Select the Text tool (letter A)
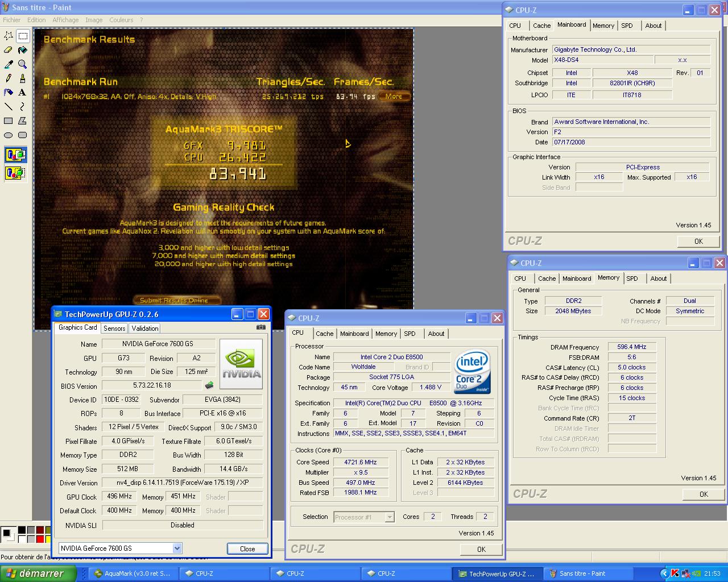 click(x=23, y=92)
